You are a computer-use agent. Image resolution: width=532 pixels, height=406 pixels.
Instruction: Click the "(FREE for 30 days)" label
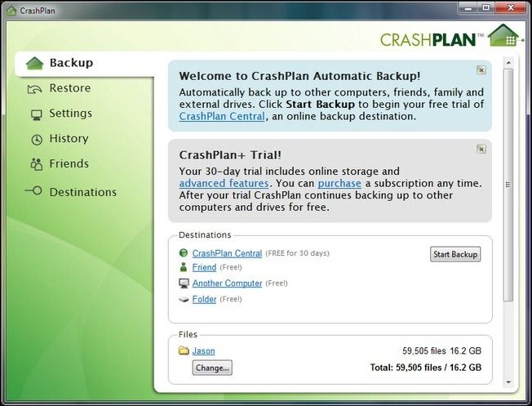(x=297, y=253)
